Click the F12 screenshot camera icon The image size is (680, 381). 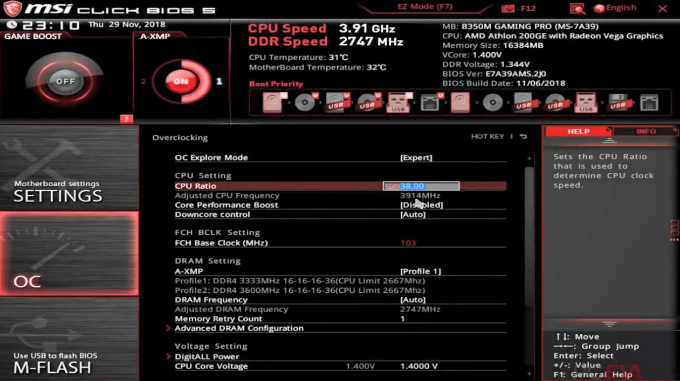tap(507, 8)
